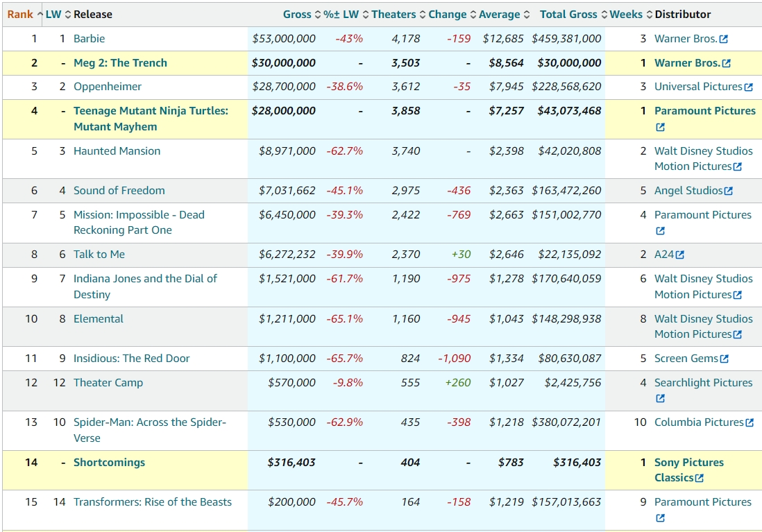
Task: Select Elemental theaters count 1,160
Action: coord(406,318)
